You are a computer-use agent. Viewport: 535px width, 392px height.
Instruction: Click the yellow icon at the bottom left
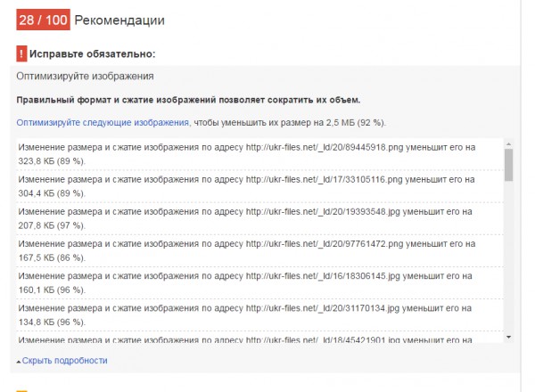click(x=21, y=390)
